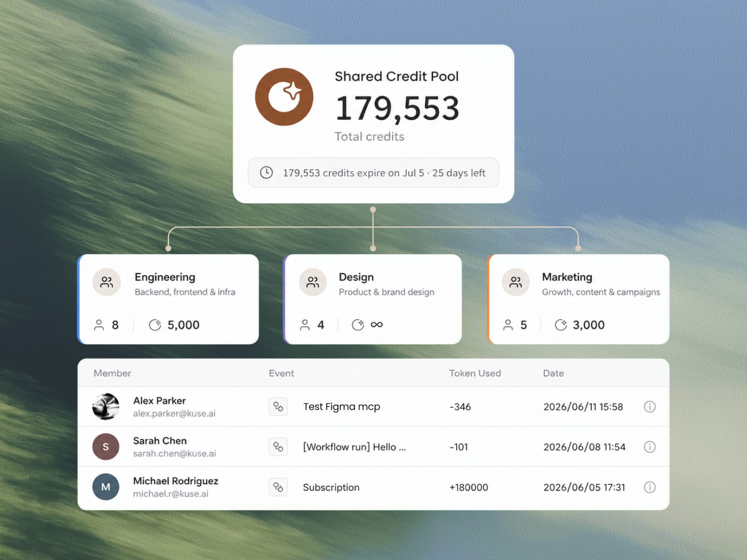Click the 3,000 credit limit in Marketing

click(x=589, y=325)
